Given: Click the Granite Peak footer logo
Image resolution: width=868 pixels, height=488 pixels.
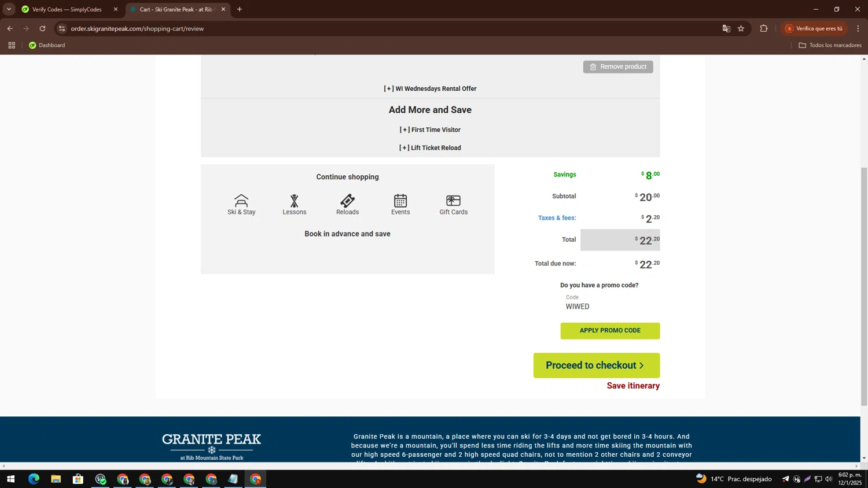Looking at the screenshot, I should pyautogui.click(x=212, y=446).
